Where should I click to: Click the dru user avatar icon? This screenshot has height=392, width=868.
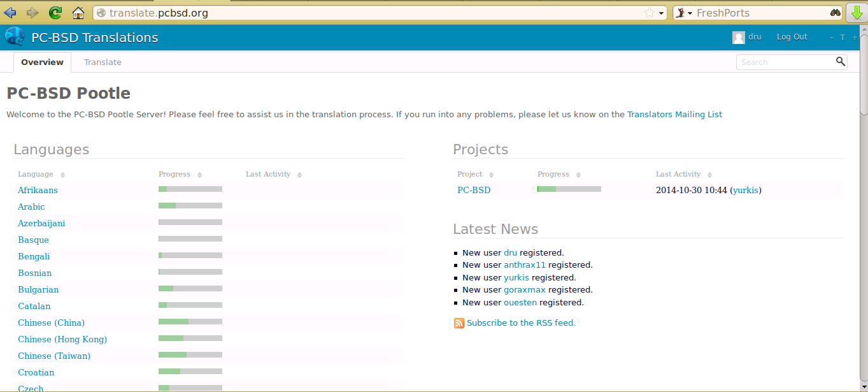(x=739, y=38)
